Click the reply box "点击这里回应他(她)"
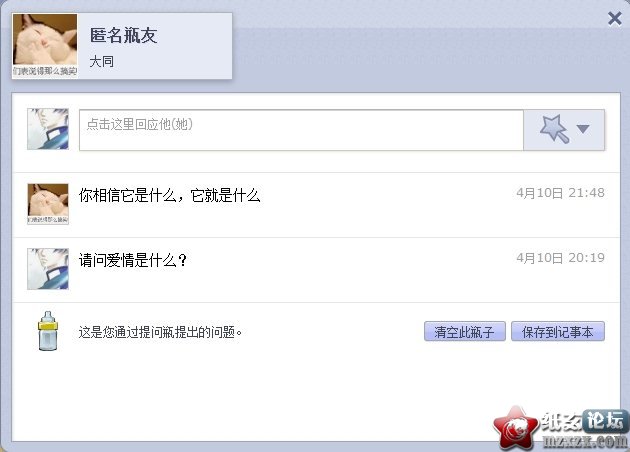This screenshot has height=452, width=630. (301, 130)
